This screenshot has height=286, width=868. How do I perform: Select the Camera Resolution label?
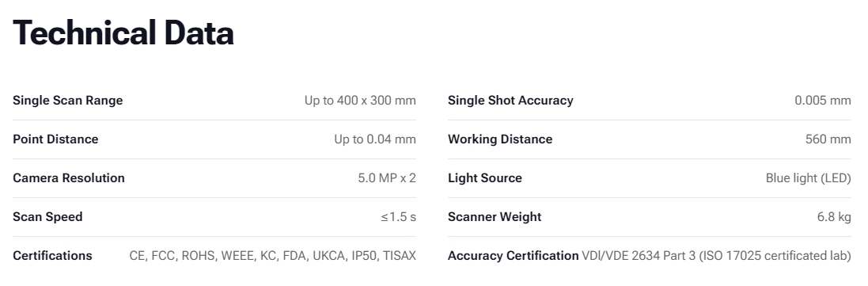(69, 178)
